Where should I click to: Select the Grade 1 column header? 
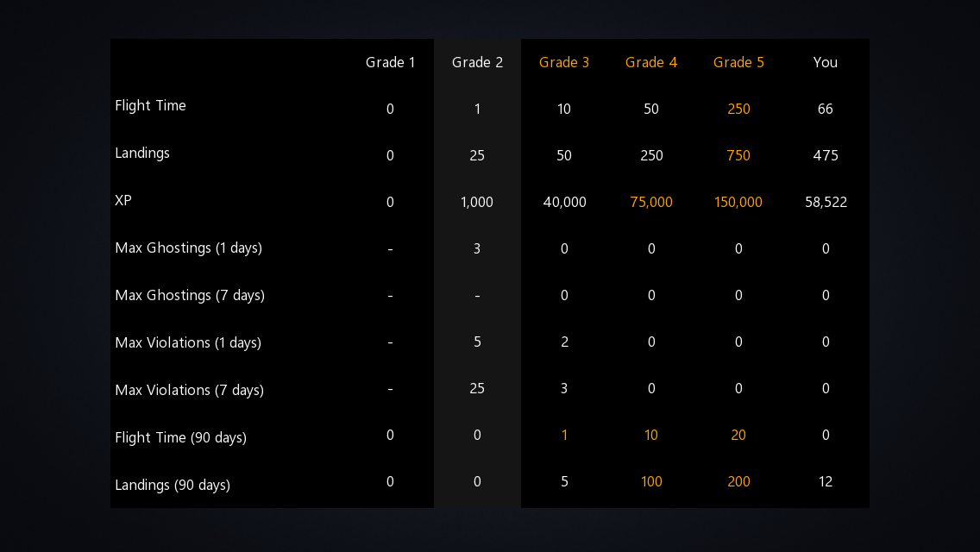click(x=390, y=62)
